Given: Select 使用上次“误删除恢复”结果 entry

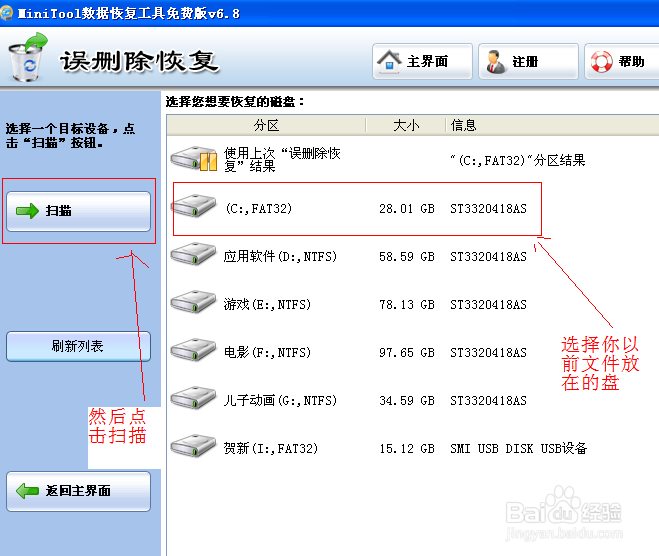Looking at the screenshot, I should coord(282,160).
